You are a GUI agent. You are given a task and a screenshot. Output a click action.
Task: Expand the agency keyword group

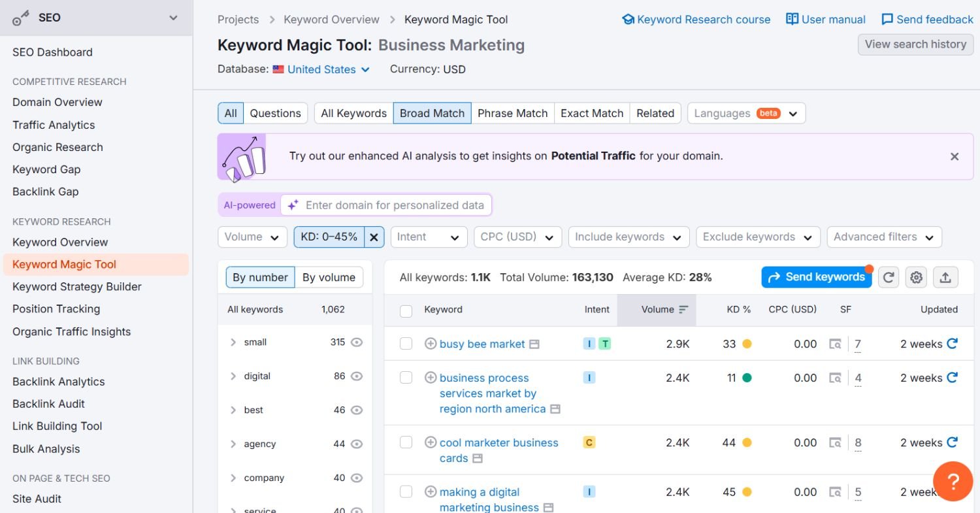coord(233,444)
